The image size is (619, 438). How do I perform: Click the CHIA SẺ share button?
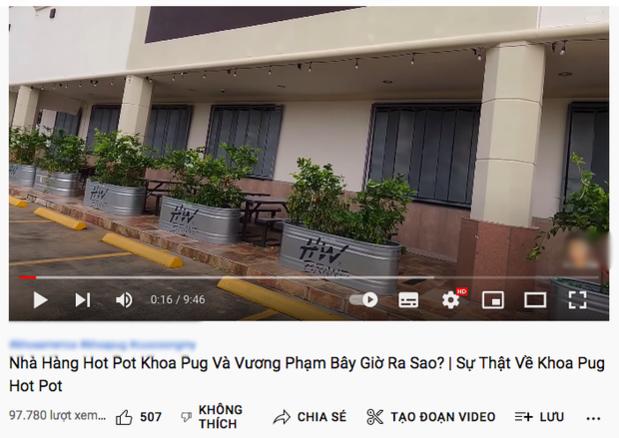pyautogui.click(x=310, y=417)
